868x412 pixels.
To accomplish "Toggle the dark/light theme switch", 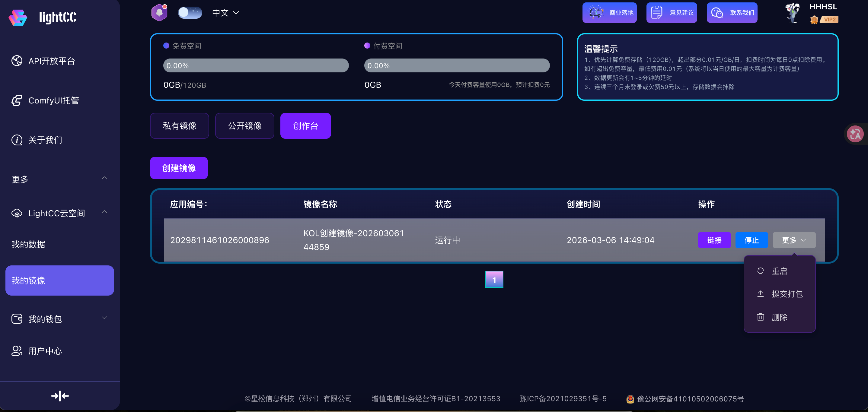I will point(190,13).
